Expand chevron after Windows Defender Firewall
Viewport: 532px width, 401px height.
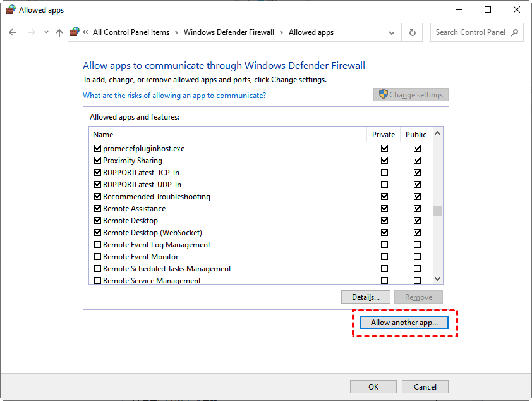(x=281, y=33)
